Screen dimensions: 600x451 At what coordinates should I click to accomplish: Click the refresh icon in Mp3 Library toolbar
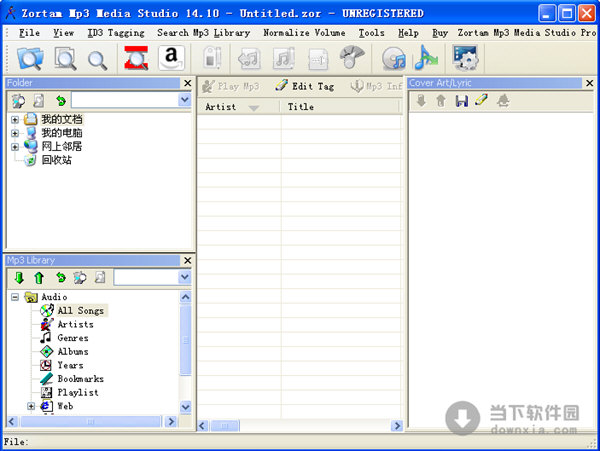pos(61,277)
